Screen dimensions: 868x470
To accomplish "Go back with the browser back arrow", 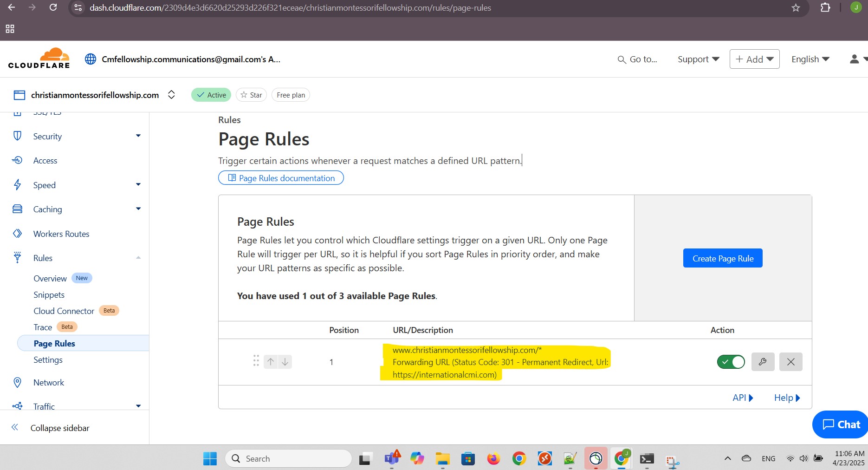I will tap(11, 7).
